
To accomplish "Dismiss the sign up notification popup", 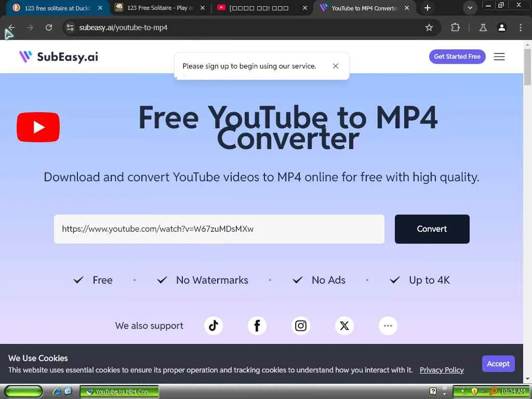I will tap(336, 66).
